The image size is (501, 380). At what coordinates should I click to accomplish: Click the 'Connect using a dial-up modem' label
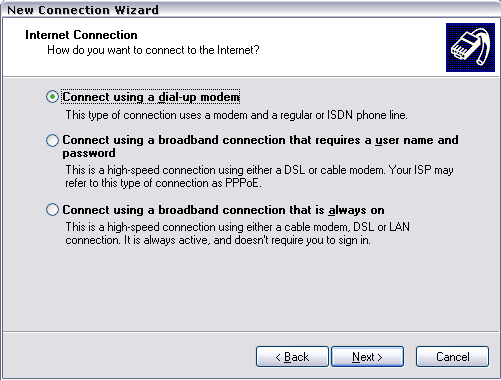(x=151, y=97)
